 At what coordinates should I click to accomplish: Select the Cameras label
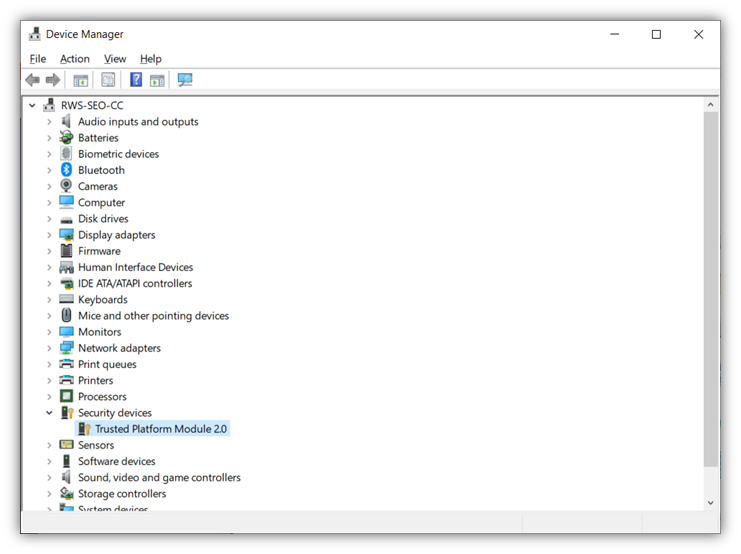98,186
